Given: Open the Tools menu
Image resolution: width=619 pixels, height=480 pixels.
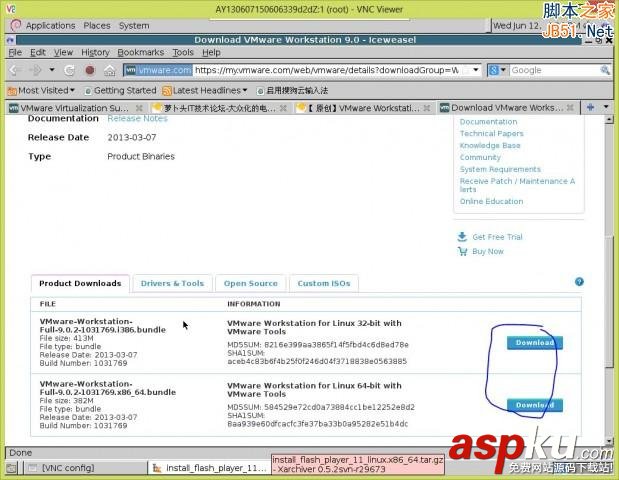Looking at the screenshot, I should click(183, 52).
